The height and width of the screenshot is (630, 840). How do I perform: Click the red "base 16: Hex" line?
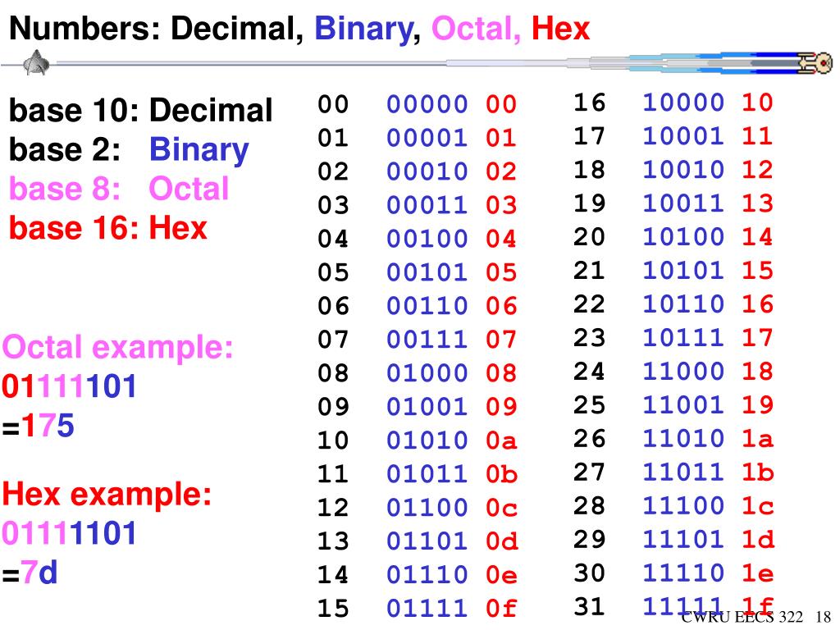click(107, 228)
